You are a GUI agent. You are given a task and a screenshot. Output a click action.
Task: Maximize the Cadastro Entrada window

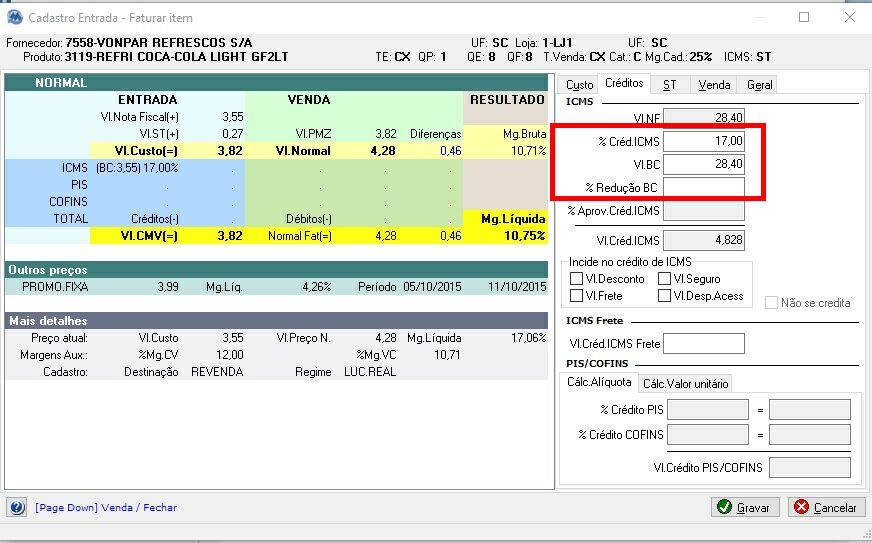click(804, 17)
